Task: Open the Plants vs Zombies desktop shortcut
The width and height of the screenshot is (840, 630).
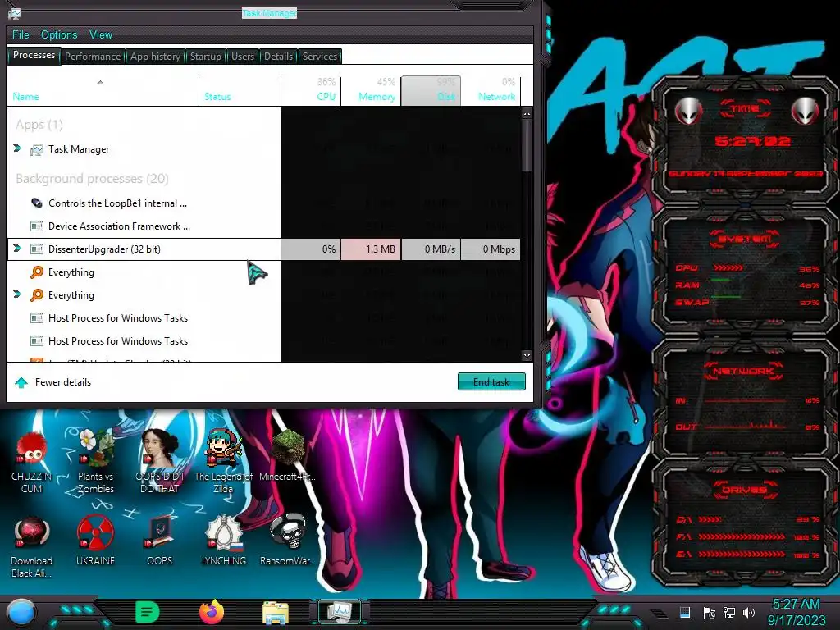Action: tap(95, 462)
